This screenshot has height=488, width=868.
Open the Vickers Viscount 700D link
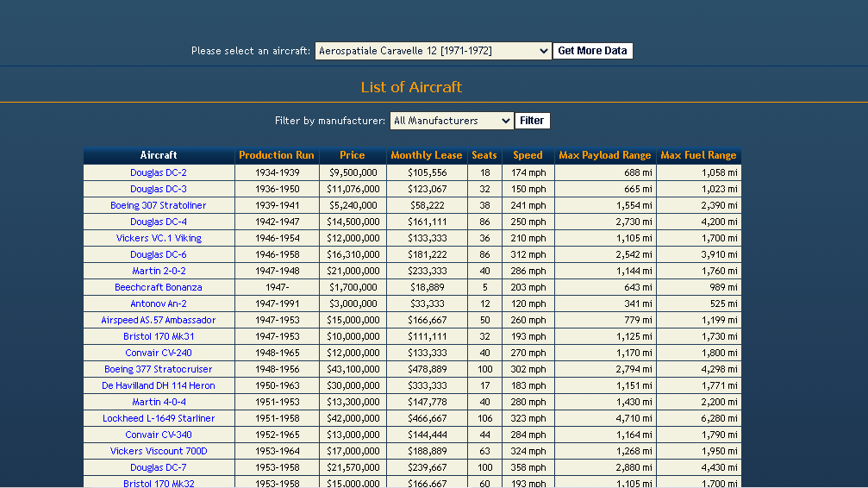(159, 451)
